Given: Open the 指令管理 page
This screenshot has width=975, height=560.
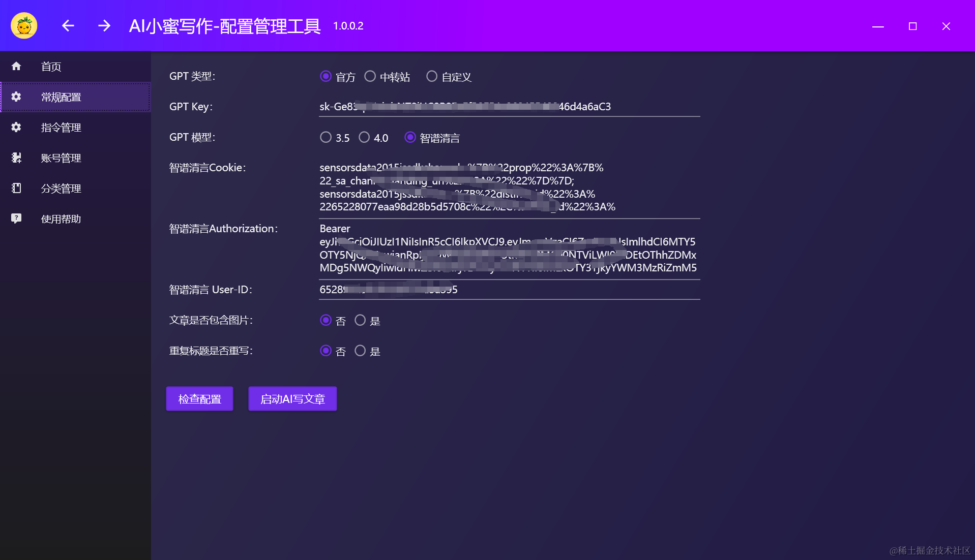Looking at the screenshot, I should (x=75, y=127).
